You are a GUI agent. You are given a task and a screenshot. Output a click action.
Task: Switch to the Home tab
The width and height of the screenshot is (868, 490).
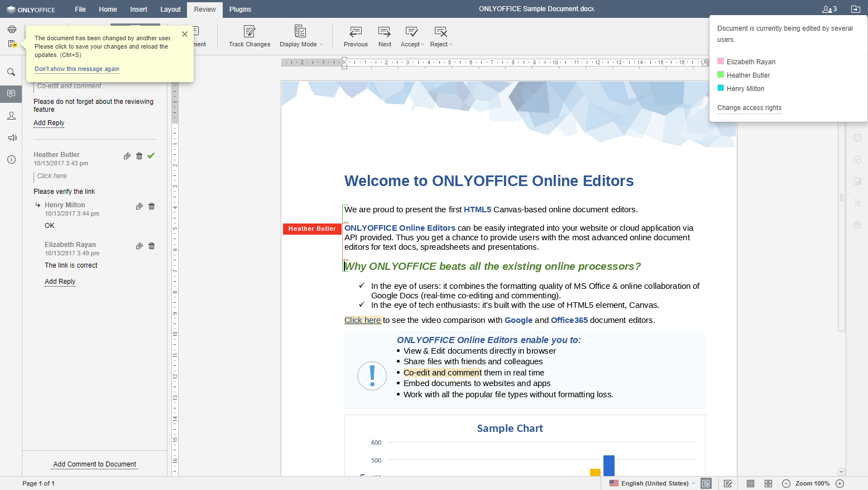coord(108,9)
